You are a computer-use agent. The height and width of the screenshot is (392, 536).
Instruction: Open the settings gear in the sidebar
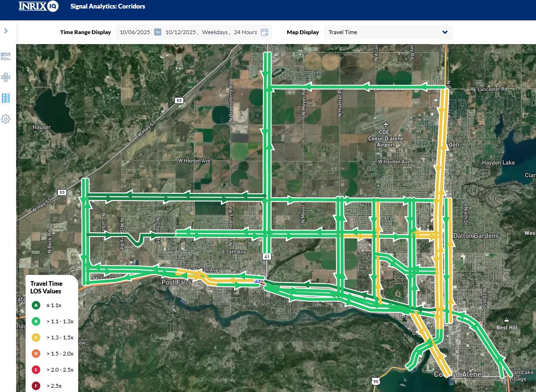pyautogui.click(x=6, y=119)
